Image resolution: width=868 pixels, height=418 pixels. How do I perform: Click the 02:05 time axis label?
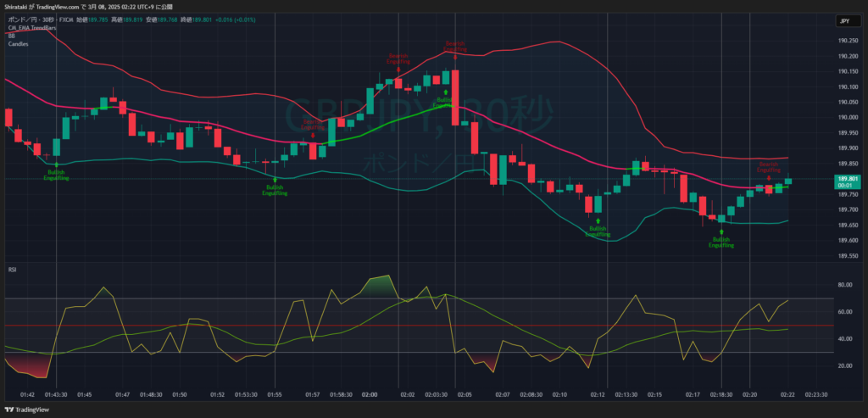click(465, 395)
